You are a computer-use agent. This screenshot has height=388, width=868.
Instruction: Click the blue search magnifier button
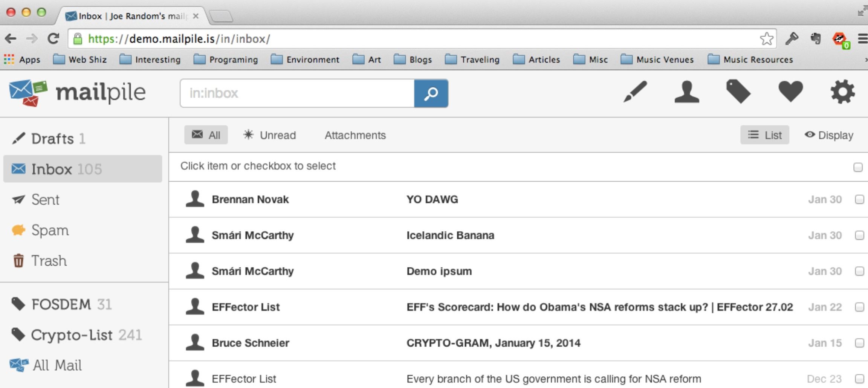pyautogui.click(x=431, y=93)
